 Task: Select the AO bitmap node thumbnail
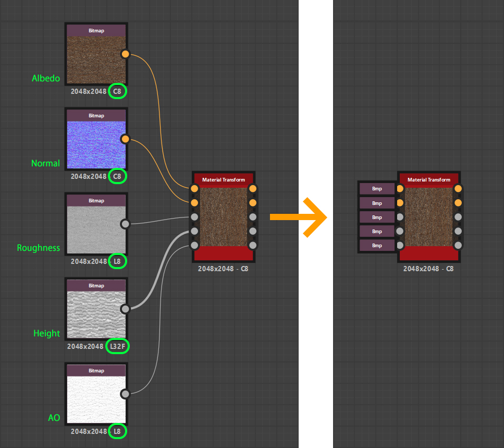pos(96,399)
